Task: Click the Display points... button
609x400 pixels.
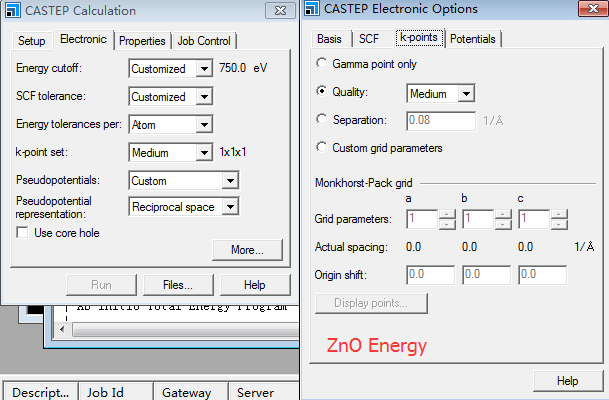Action: click(x=371, y=303)
